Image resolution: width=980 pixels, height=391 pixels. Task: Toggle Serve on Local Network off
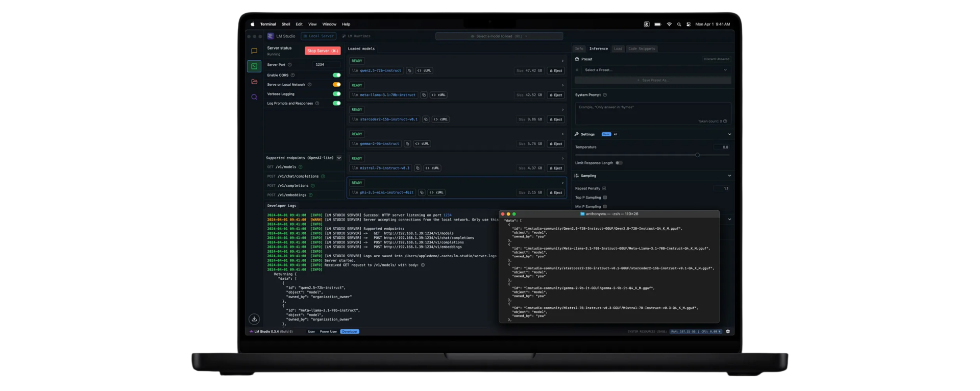pos(336,85)
